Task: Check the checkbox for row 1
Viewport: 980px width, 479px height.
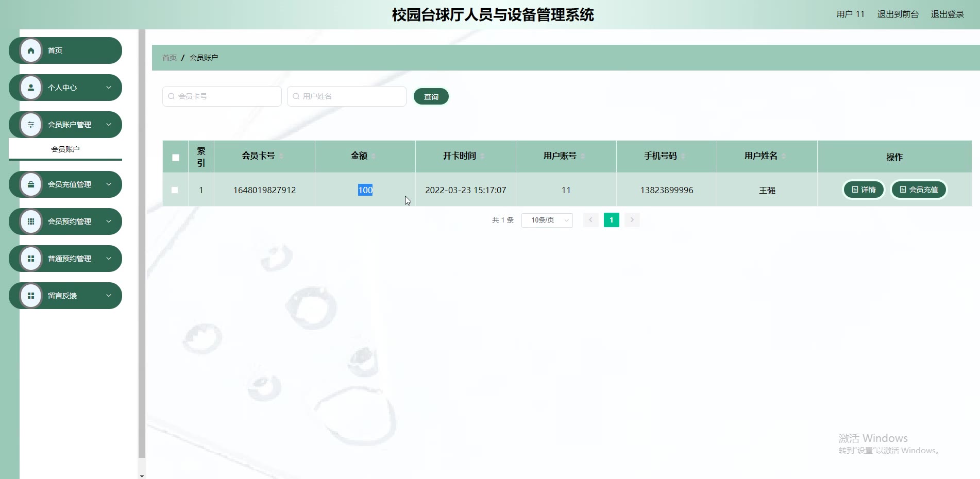Action: click(175, 190)
